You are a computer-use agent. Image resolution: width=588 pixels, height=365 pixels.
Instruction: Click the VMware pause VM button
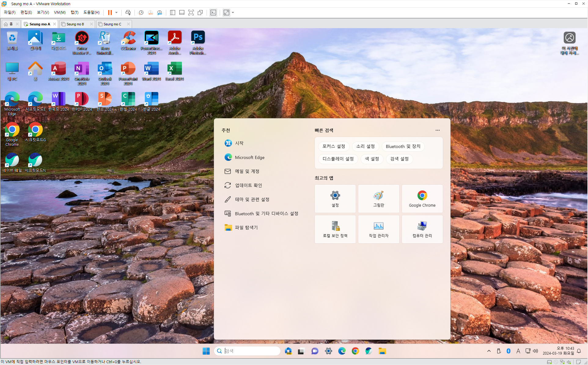tap(110, 13)
